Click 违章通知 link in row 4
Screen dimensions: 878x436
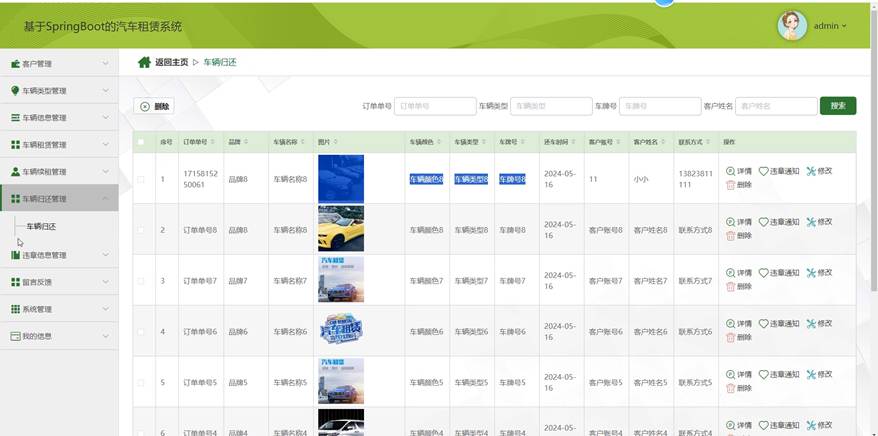[x=784, y=324]
